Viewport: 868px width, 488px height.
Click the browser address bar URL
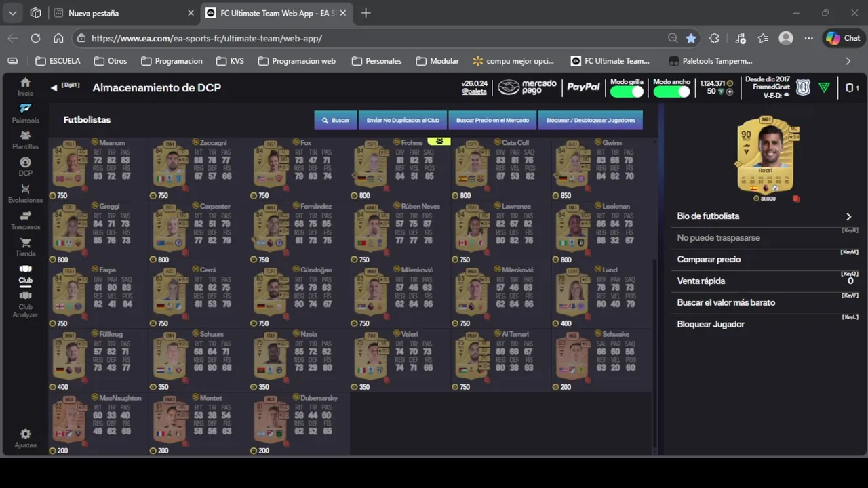click(207, 39)
